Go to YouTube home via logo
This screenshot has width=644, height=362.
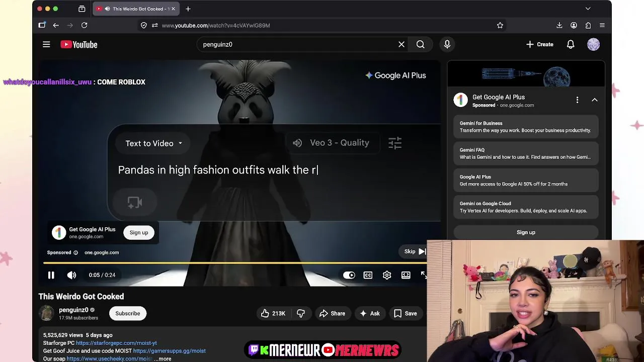79,44
